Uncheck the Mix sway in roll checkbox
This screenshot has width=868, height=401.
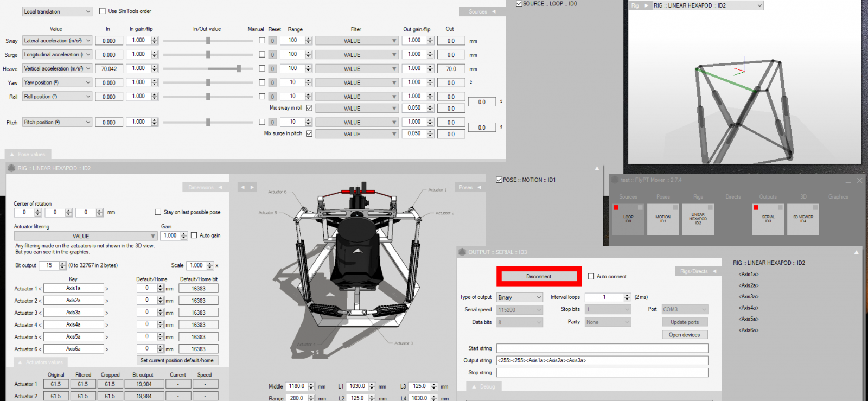[x=309, y=108]
